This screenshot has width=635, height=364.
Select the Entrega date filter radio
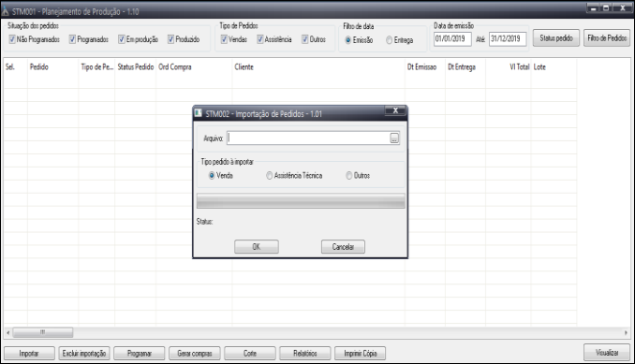coord(390,40)
